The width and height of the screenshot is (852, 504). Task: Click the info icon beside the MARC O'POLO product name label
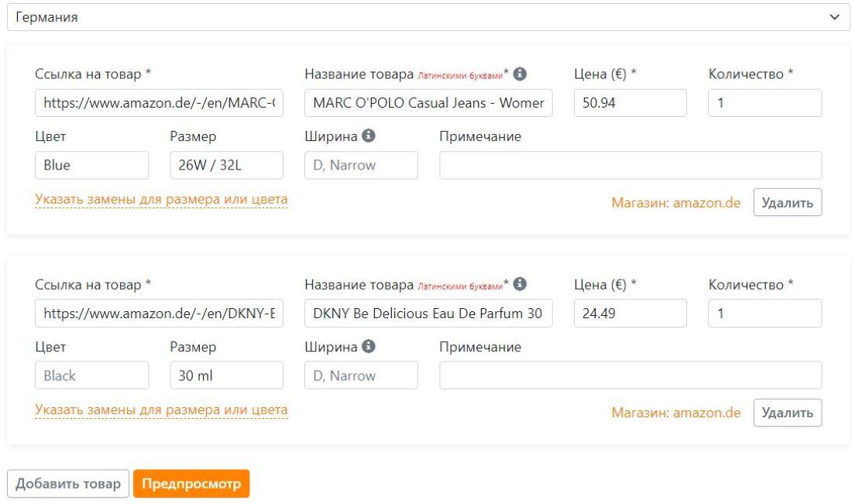[x=520, y=74]
